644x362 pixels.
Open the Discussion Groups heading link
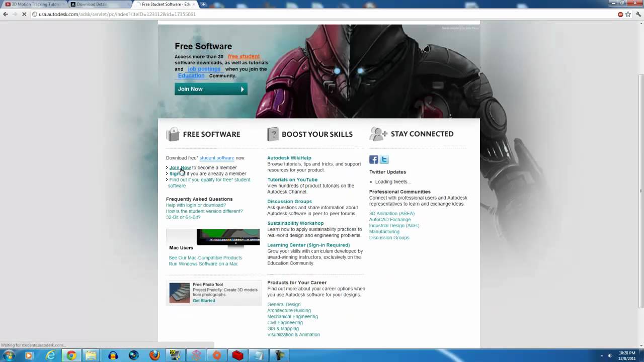(x=289, y=202)
